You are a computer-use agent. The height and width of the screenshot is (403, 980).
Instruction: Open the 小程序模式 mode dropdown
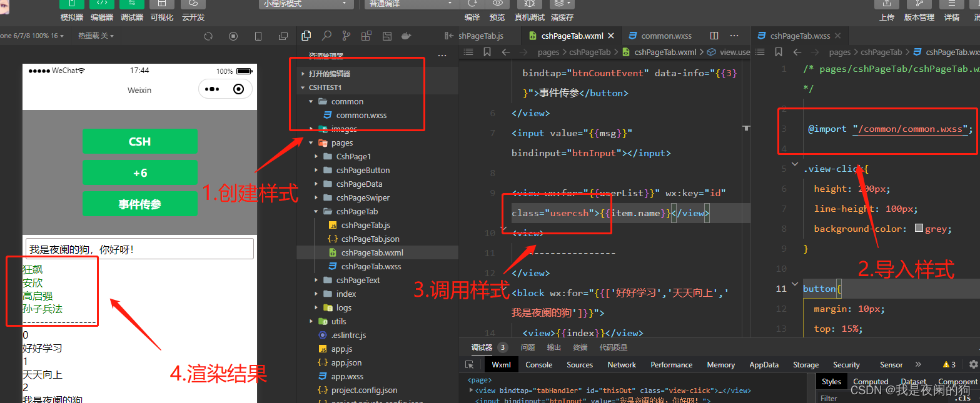pyautogui.click(x=306, y=4)
